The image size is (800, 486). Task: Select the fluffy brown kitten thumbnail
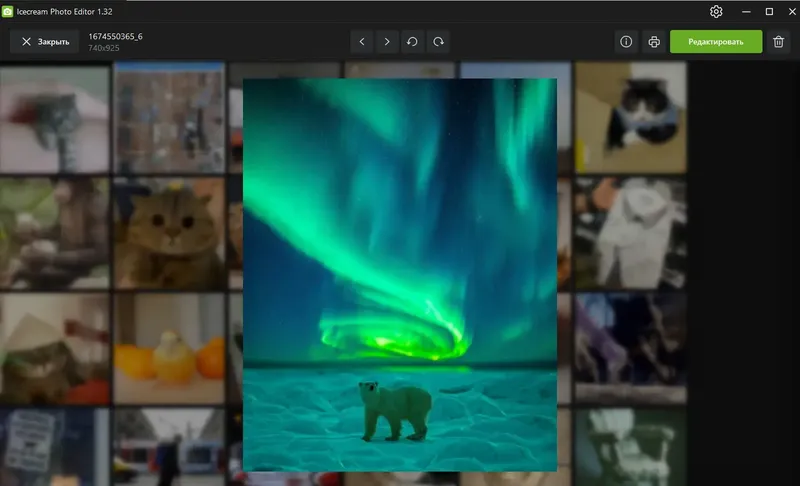tap(169, 234)
